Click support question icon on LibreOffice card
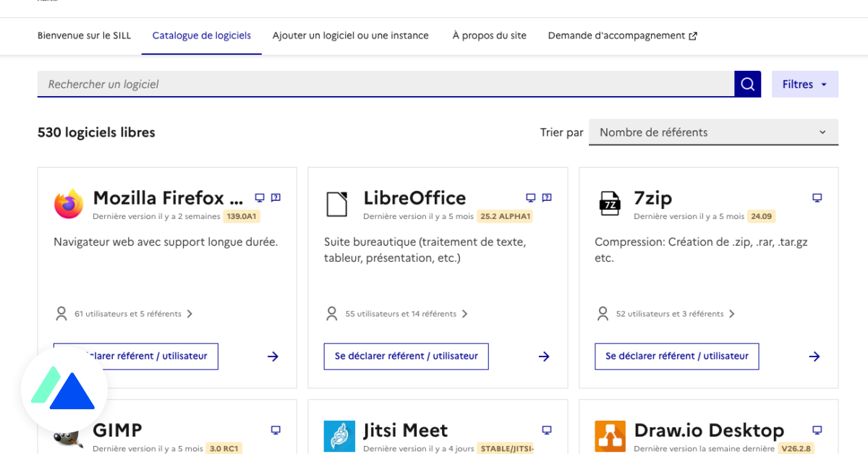The width and height of the screenshot is (868, 454). tap(547, 197)
